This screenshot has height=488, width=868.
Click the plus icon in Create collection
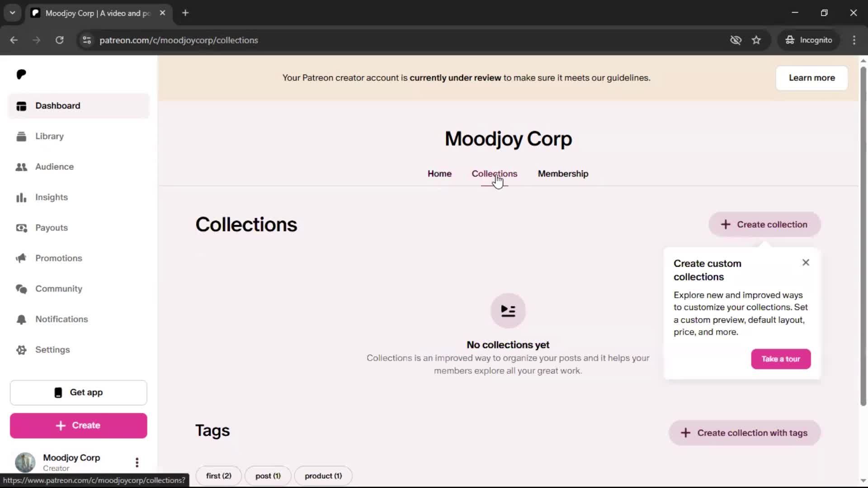point(726,225)
